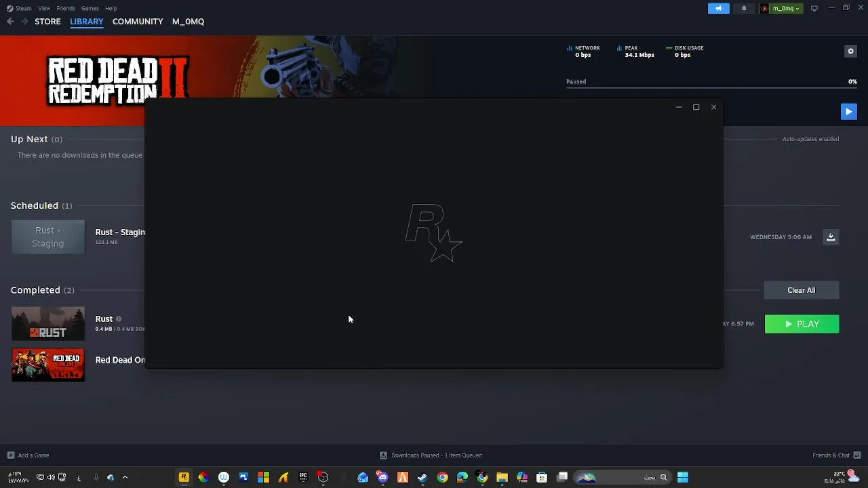This screenshot has height=488, width=868.
Task: Open Microsoft Store from the taskbar
Action: [x=542, y=477]
